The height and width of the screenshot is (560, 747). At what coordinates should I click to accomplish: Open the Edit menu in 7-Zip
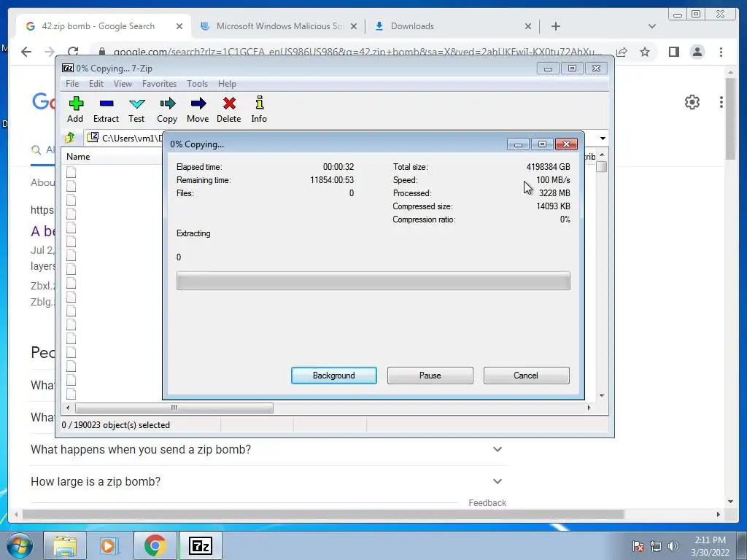96,84
